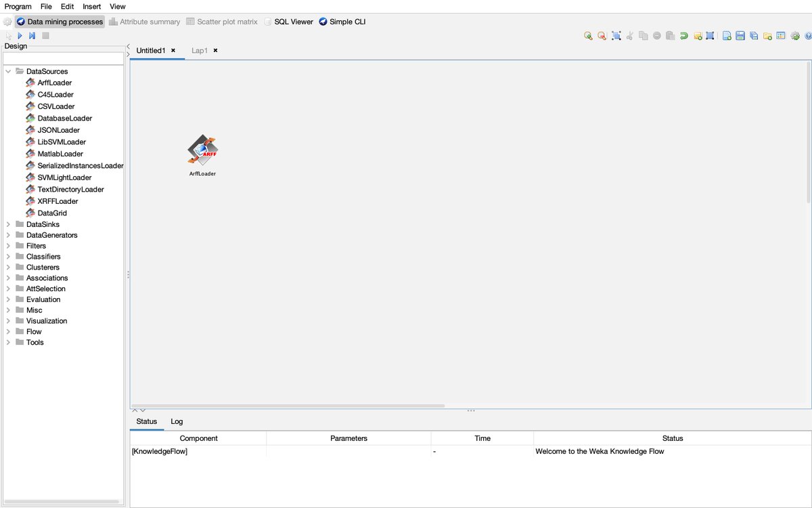Expand the Flow folder
812x508 pixels.
[8, 332]
